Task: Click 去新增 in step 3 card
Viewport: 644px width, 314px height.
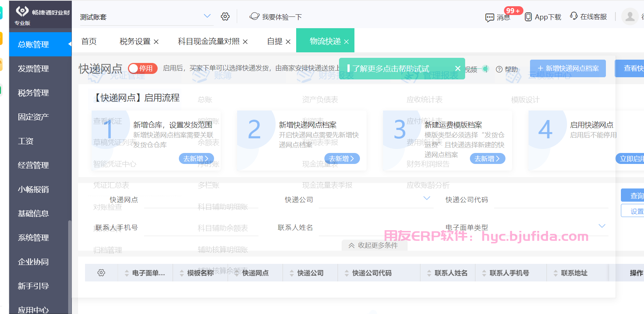Action: 487,158
